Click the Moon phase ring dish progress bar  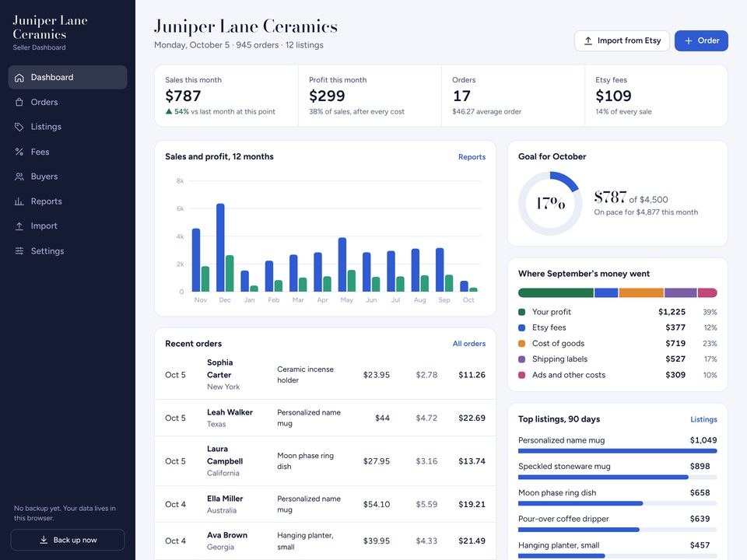click(617, 503)
